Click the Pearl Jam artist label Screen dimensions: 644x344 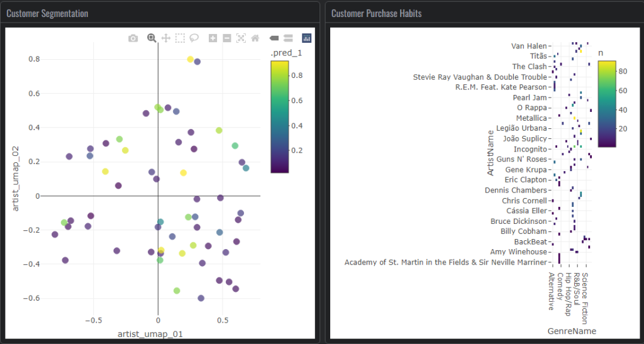click(530, 97)
